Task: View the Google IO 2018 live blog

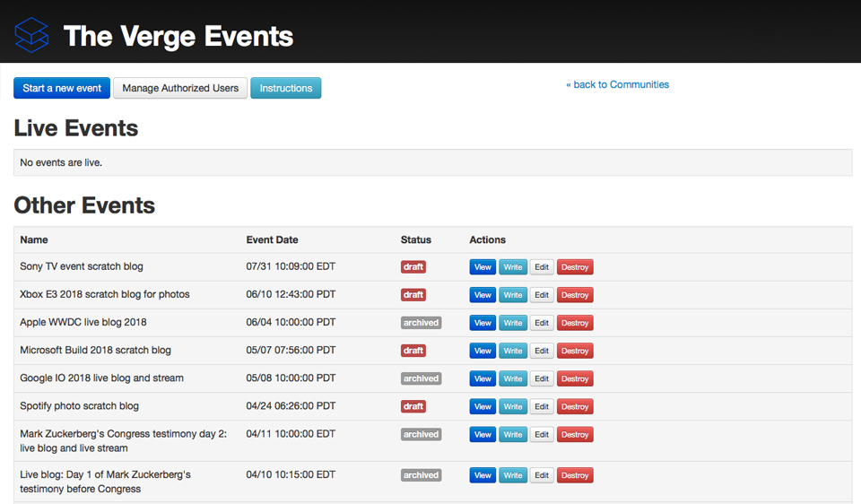Action: (x=483, y=378)
